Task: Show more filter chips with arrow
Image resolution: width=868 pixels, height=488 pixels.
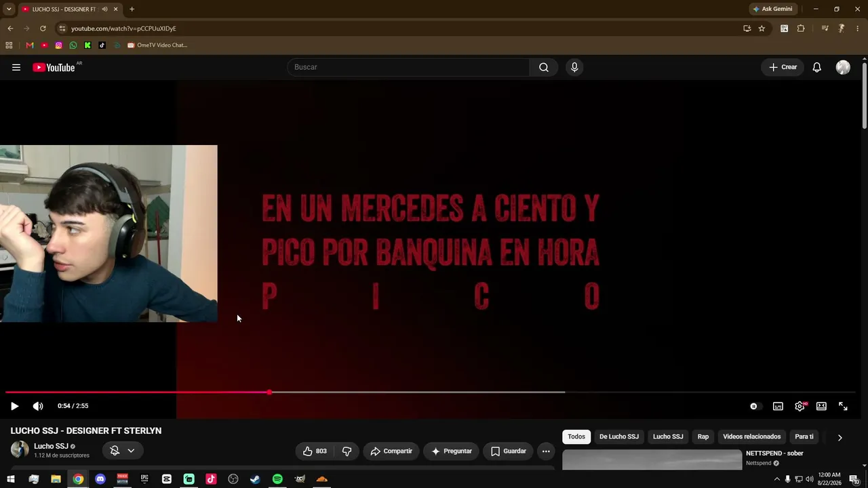Action: coord(840,437)
